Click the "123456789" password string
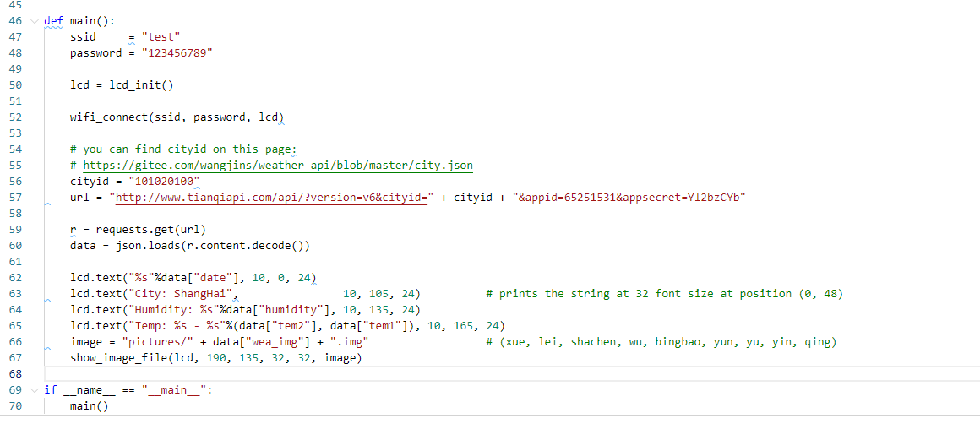 177,53
